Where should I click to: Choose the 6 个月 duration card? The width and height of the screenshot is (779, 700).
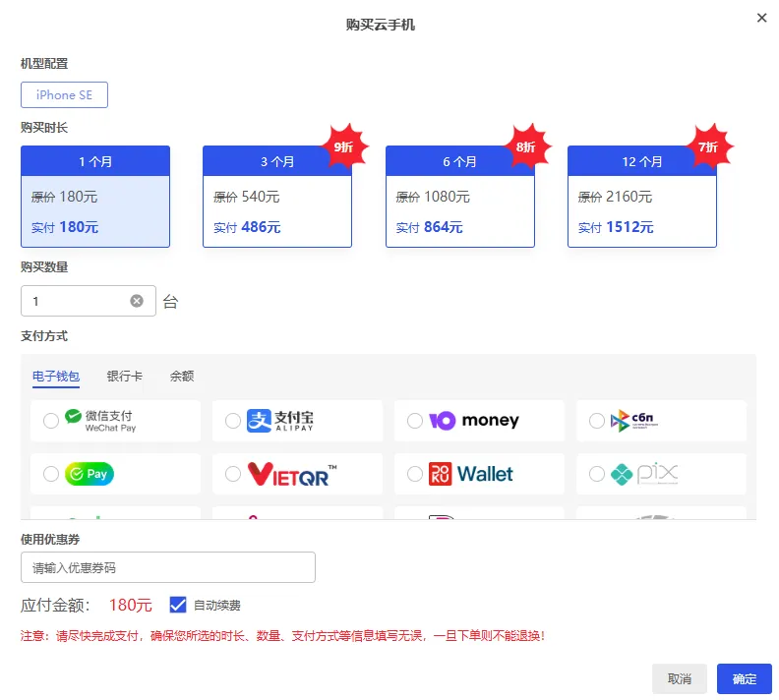460,196
